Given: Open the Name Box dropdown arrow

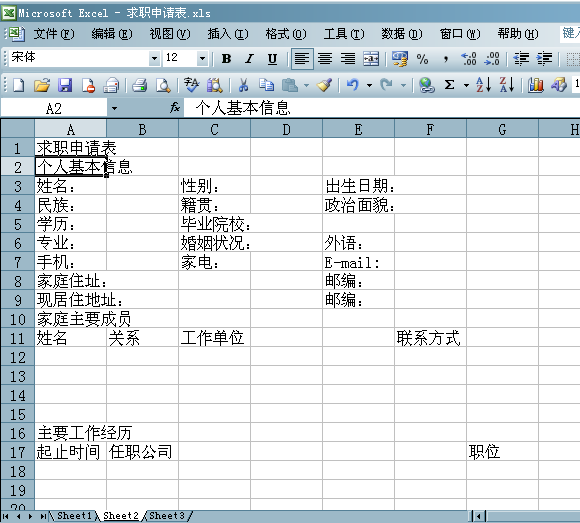Looking at the screenshot, I should 114,108.
